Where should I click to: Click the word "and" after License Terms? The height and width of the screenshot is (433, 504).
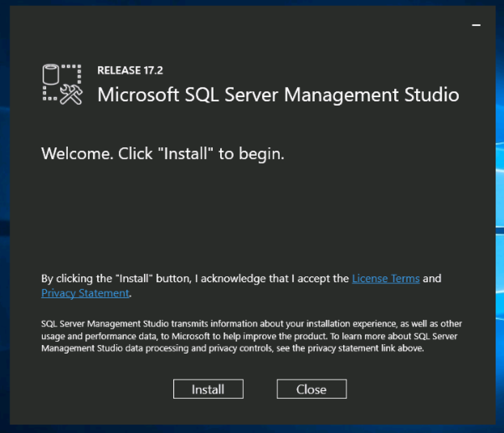point(432,278)
